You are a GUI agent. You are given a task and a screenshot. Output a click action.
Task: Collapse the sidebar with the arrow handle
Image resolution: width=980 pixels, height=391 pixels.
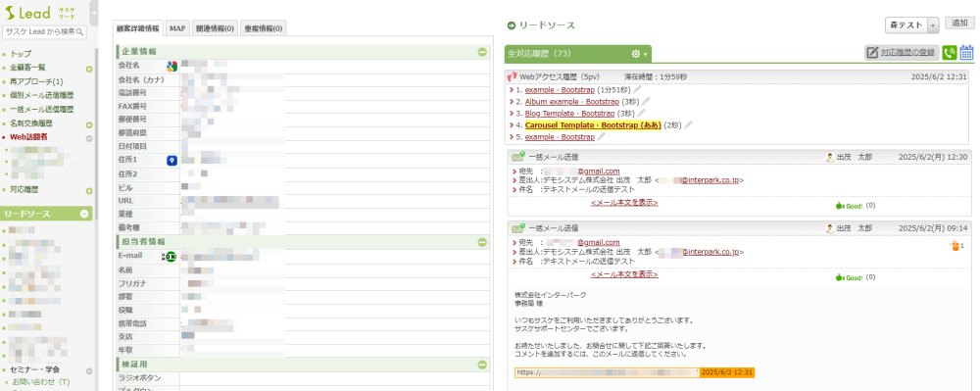94,13
